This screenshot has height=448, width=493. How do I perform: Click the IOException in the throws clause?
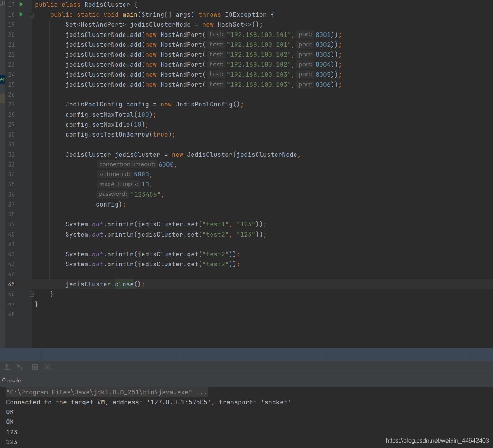tap(246, 14)
